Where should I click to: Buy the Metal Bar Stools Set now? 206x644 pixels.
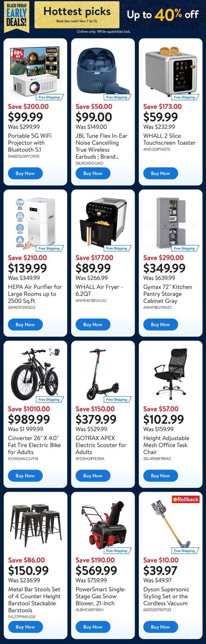coord(25,627)
